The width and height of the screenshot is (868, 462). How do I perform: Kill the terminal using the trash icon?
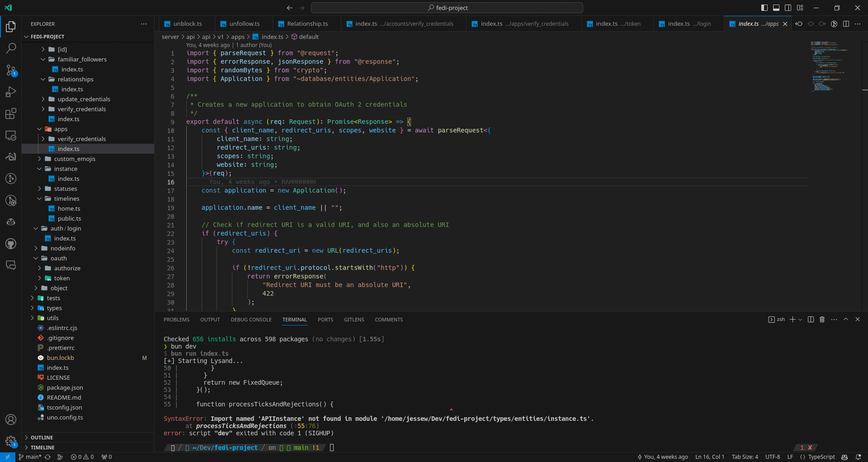[x=822, y=320]
